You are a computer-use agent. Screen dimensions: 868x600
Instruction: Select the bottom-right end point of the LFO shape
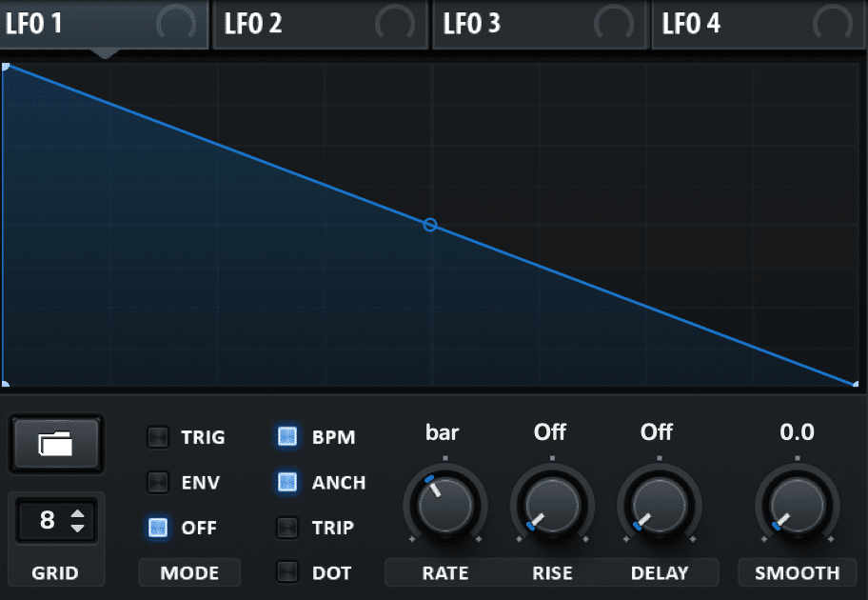tap(856, 384)
